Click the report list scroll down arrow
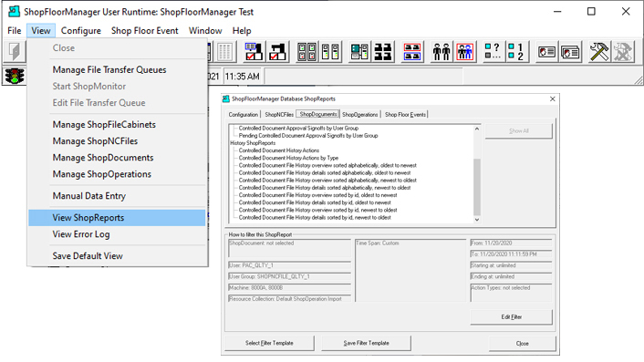This screenshot has height=362, width=644. point(477,220)
